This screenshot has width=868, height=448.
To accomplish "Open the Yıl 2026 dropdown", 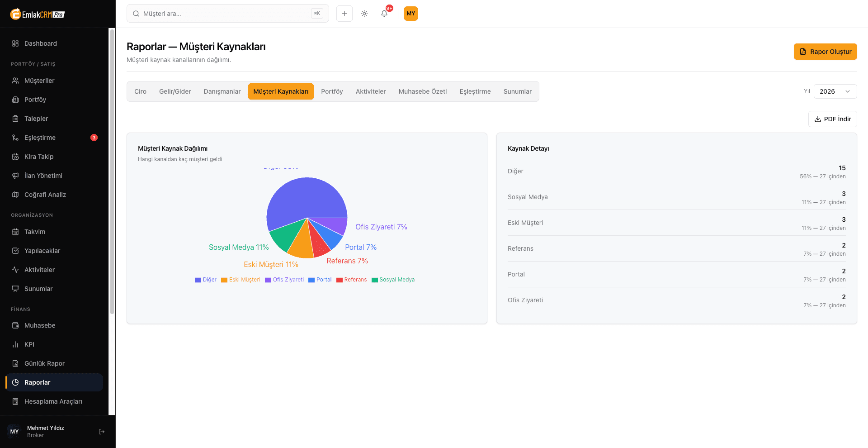I will point(835,91).
